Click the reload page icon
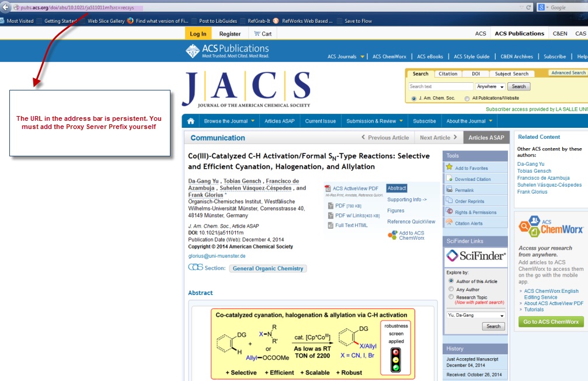The width and height of the screenshot is (588, 381). click(529, 8)
